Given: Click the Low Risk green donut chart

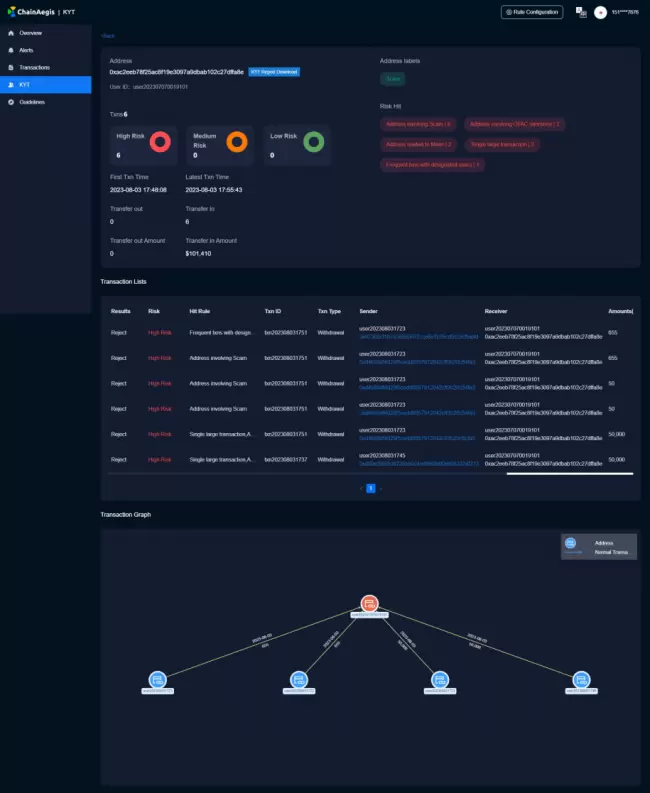Looking at the screenshot, I should [x=313, y=143].
